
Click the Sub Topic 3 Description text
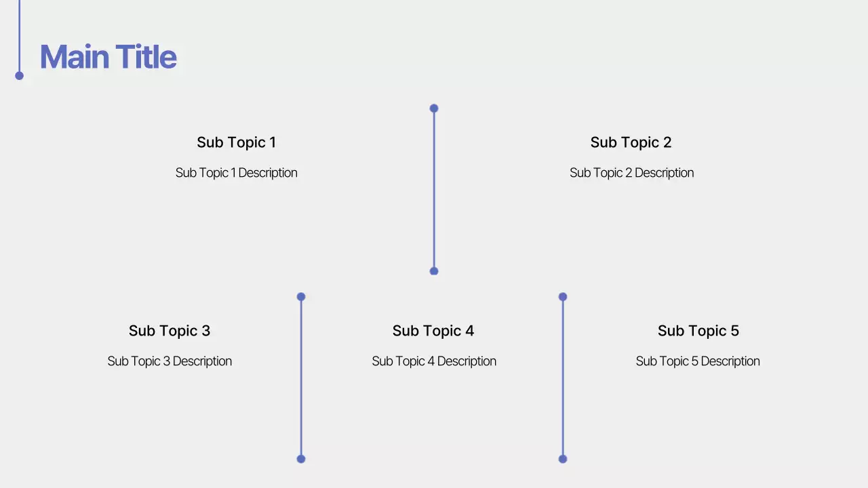(170, 361)
